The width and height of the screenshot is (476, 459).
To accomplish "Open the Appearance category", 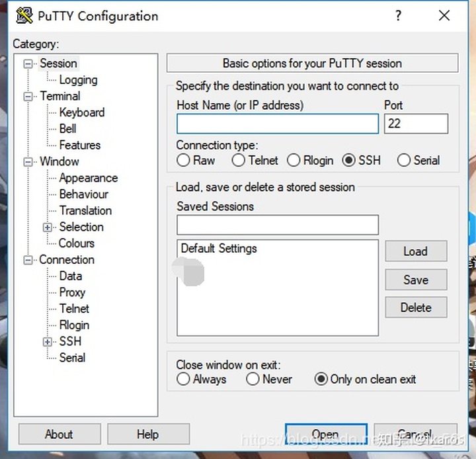I will click(89, 178).
